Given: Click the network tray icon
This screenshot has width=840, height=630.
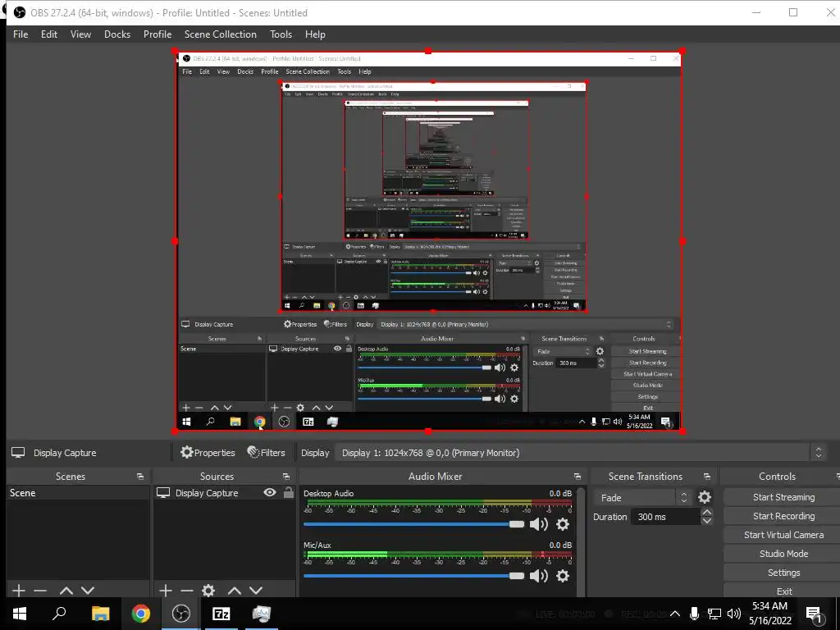Looking at the screenshot, I should pyautogui.click(x=714, y=614).
